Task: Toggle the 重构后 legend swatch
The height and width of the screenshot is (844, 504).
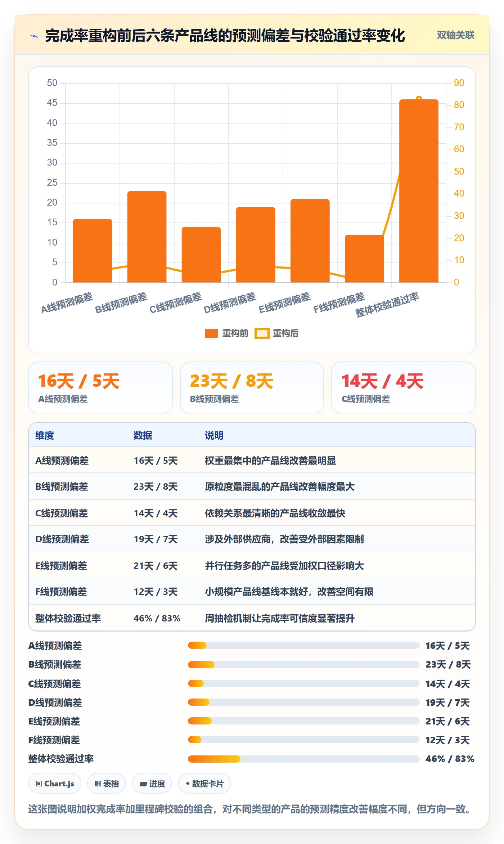Action: (x=262, y=333)
